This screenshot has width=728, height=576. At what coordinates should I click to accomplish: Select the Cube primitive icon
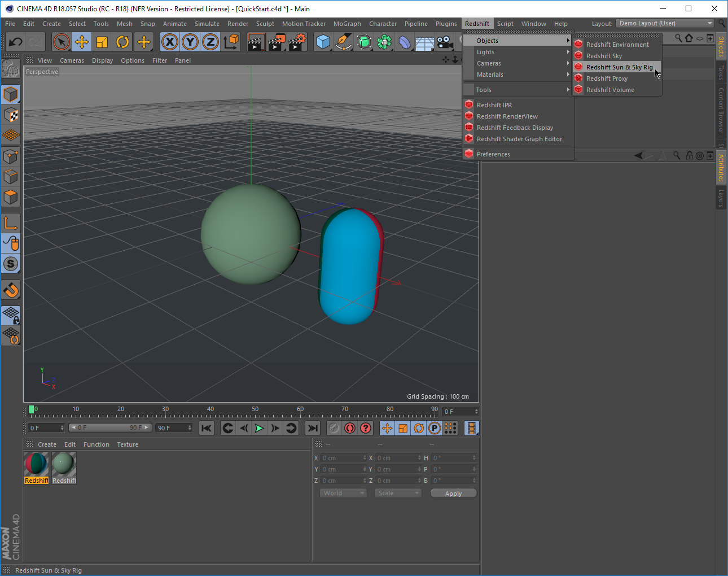tap(323, 42)
